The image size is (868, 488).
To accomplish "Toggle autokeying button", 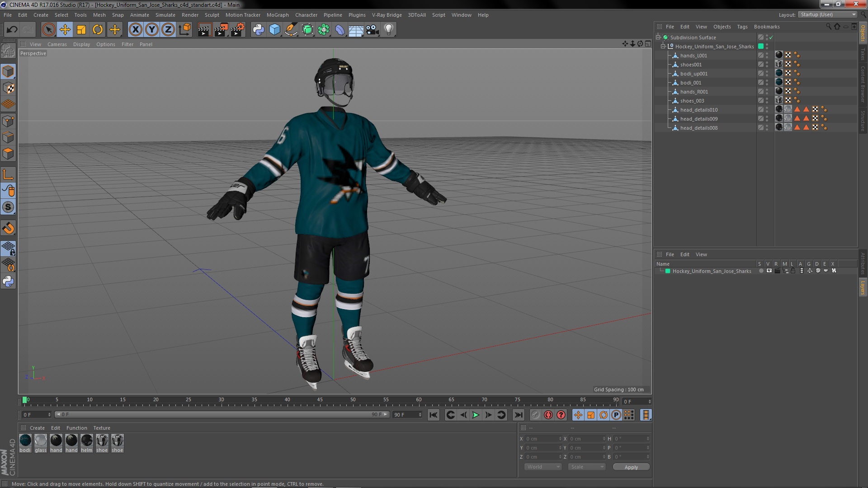I will pyautogui.click(x=548, y=415).
